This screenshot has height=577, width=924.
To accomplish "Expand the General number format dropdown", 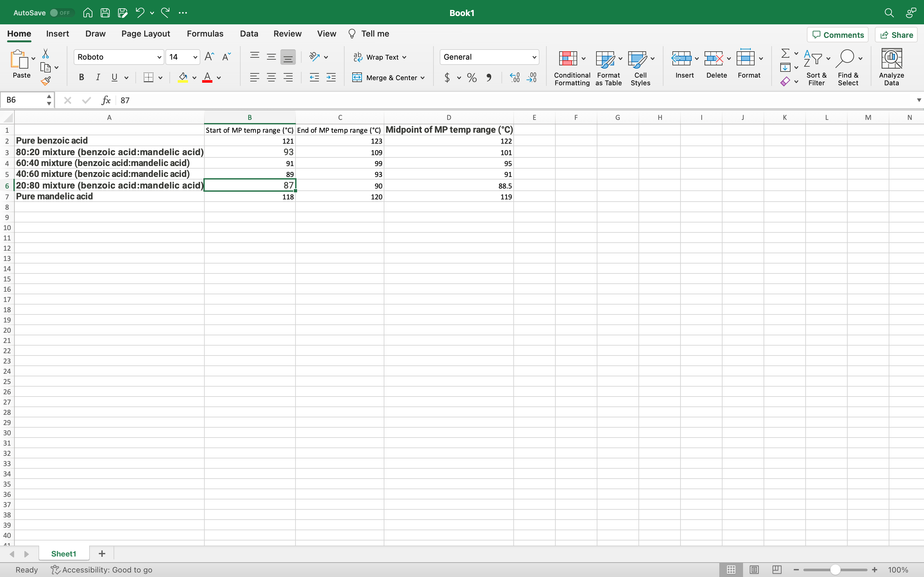I will coord(534,57).
